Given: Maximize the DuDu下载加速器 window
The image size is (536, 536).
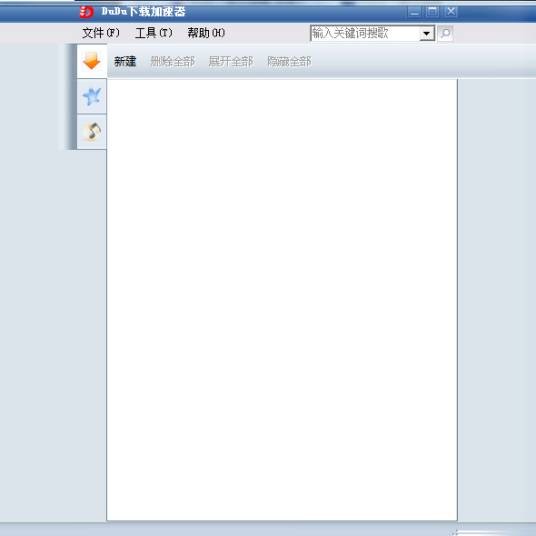Looking at the screenshot, I should coord(432,12).
